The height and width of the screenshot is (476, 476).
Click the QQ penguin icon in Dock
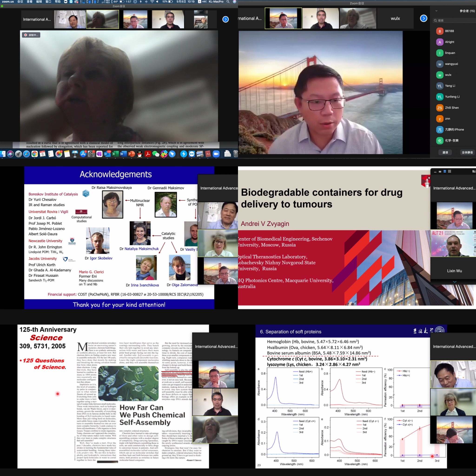(140, 154)
